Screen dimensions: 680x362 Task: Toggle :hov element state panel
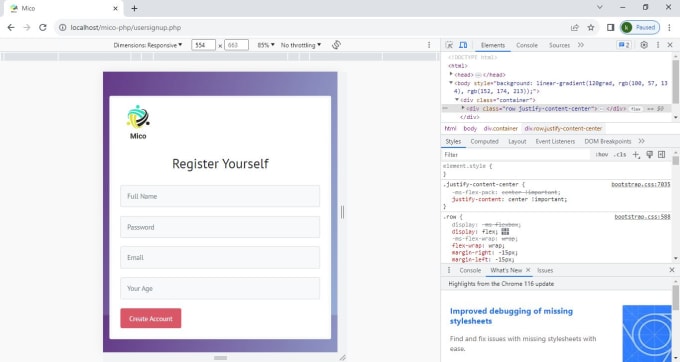point(602,154)
